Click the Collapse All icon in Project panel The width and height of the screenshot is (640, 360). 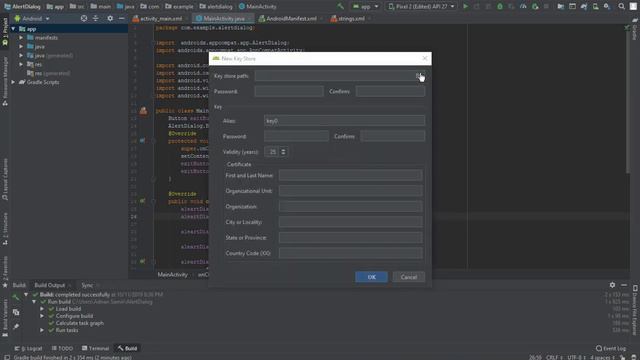[x=96, y=19]
